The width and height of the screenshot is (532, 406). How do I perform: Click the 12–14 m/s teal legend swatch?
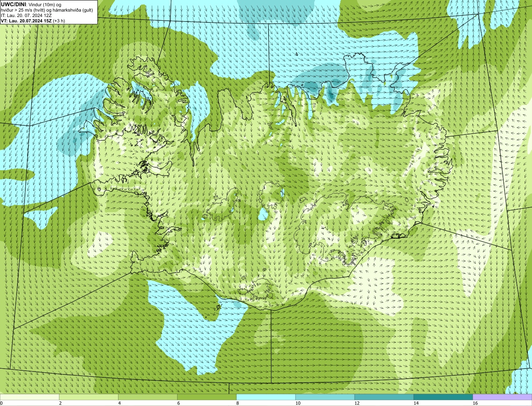pos(384,397)
